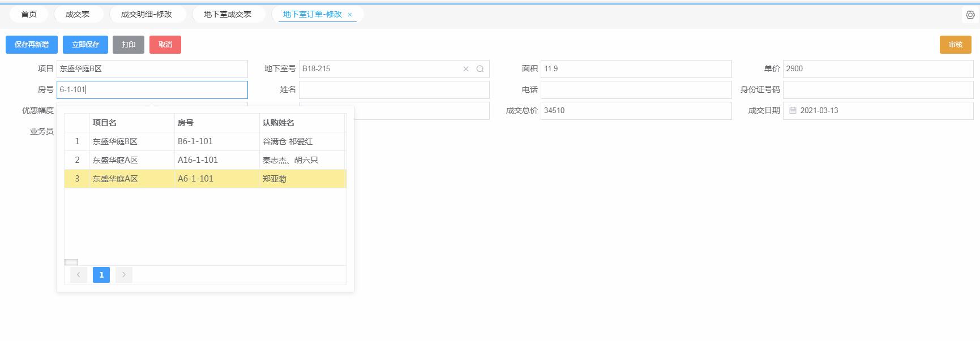The width and height of the screenshot is (980, 341).
Task: Clear the 地下室号 field with the X icon
Action: click(466, 69)
